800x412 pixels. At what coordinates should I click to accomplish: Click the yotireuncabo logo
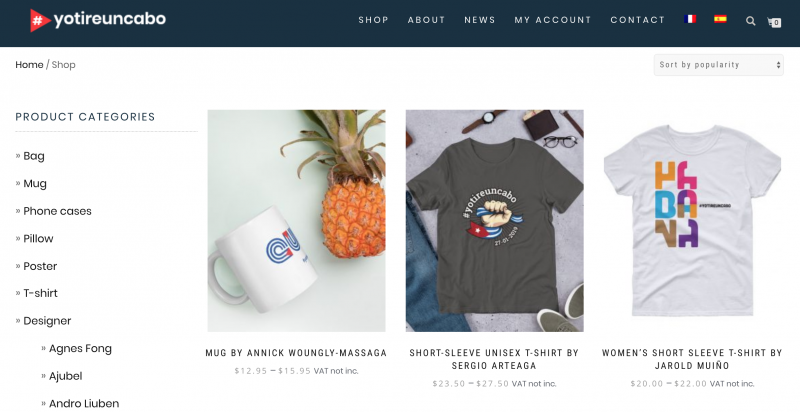(x=98, y=20)
